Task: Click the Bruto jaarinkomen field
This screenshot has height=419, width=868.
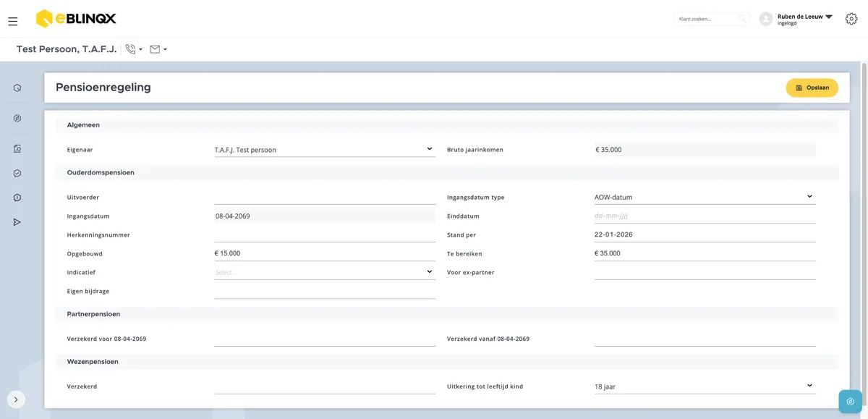Action: coord(705,150)
